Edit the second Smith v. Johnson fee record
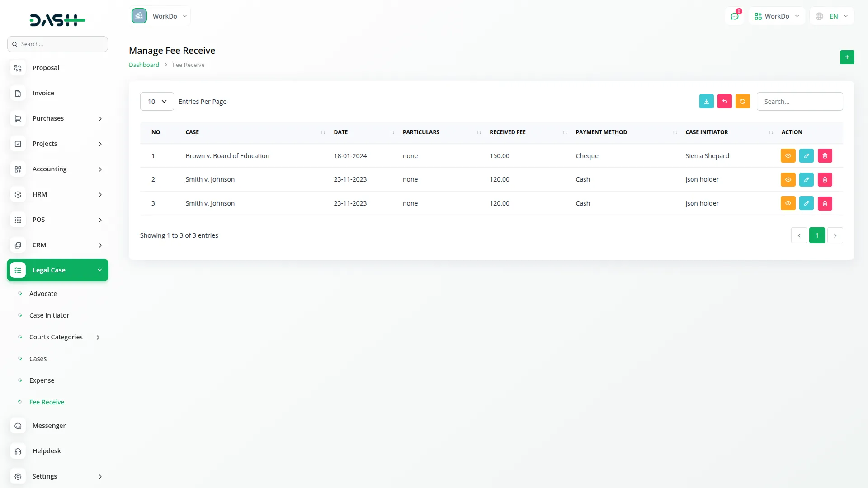 pos(806,203)
